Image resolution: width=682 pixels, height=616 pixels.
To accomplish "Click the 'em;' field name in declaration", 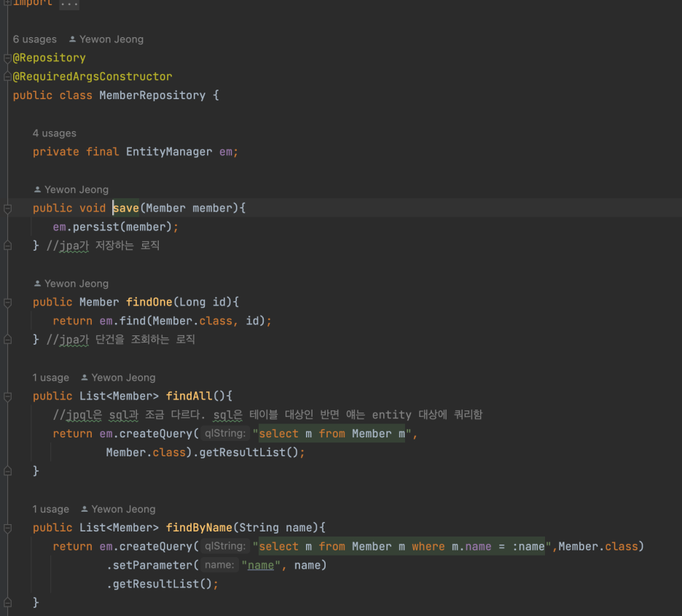I will point(229,152).
